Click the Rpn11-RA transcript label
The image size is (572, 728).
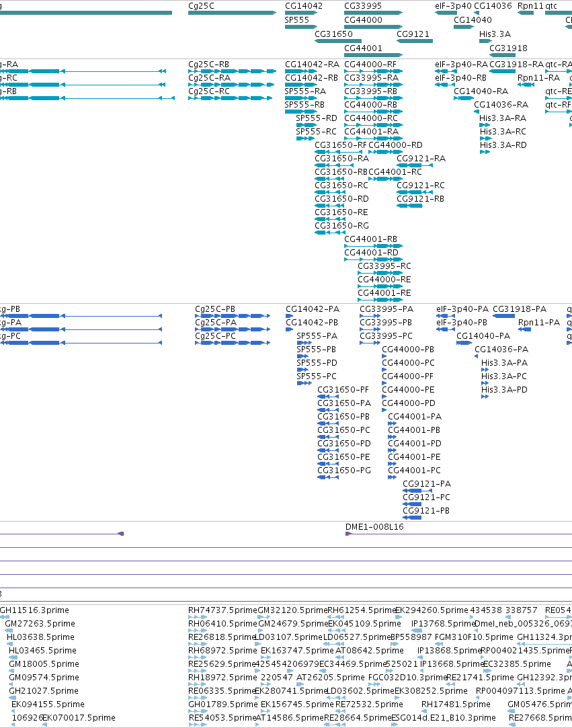[x=538, y=77]
